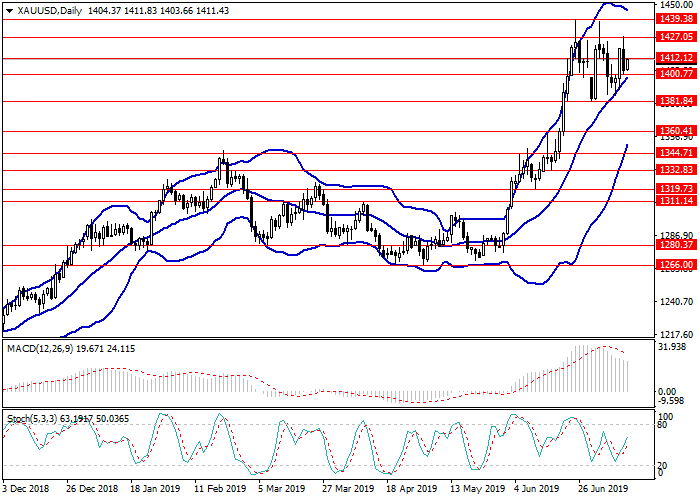Click the 1400.77 support level label

tap(676, 74)
